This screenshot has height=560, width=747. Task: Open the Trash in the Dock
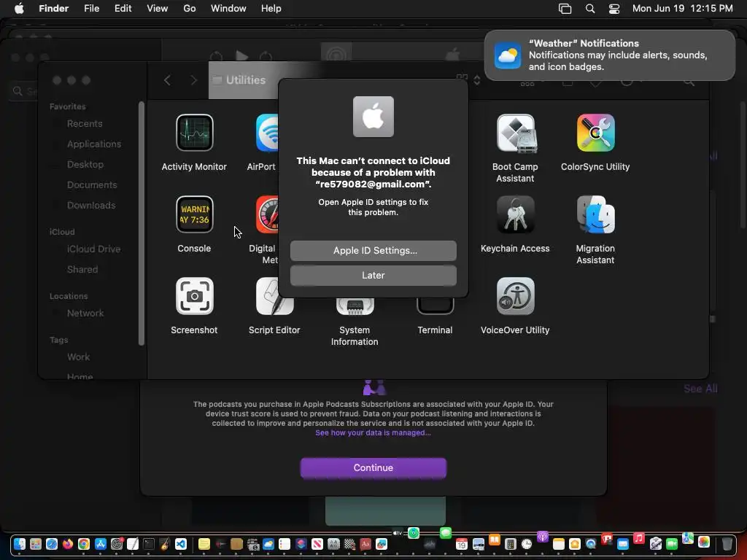click(727, 544)
